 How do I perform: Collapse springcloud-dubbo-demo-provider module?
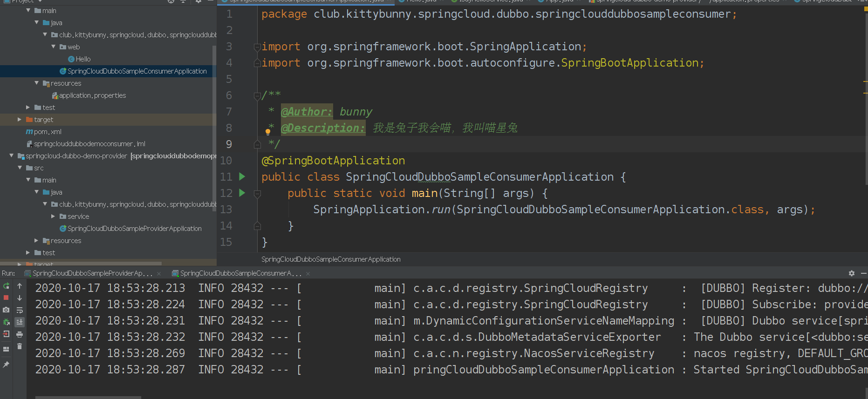(11, 156)
